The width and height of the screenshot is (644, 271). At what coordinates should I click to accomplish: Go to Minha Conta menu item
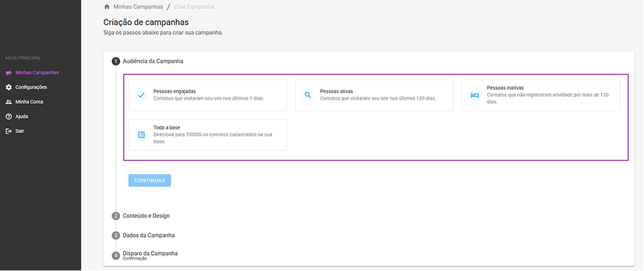click(x=29, y=102)
